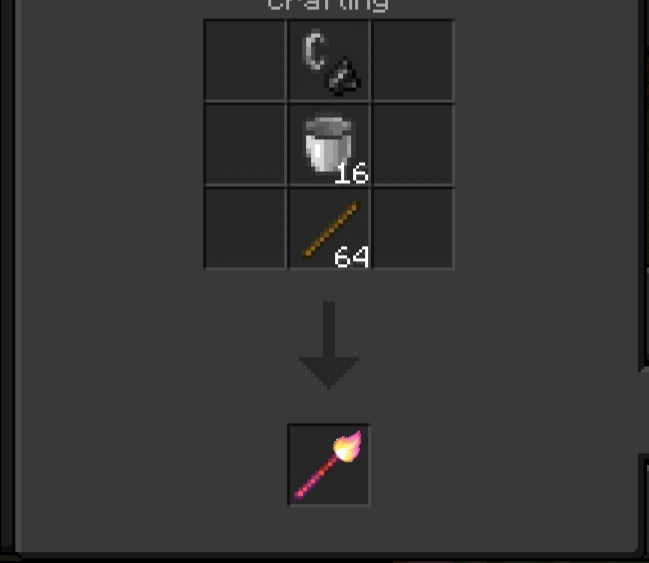Select the empty bottom-left crafting slot
Screen dimensions: 649x563
click(245, 228)
